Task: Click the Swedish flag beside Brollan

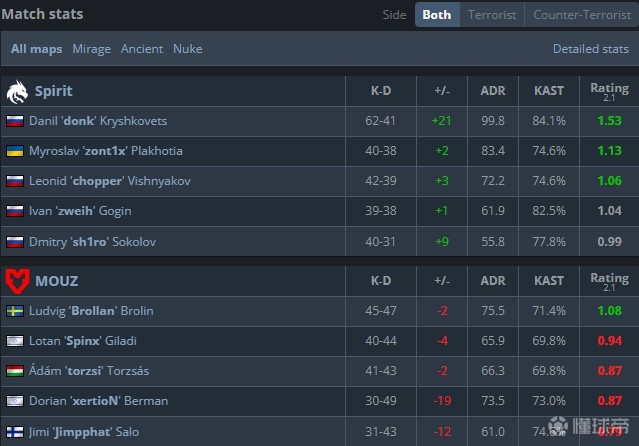Action: pos(15,311)
